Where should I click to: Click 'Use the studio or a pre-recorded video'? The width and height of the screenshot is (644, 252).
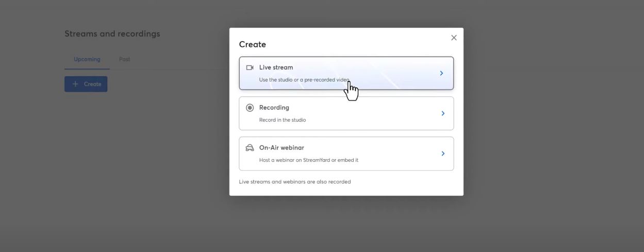(x=304, y=80)
